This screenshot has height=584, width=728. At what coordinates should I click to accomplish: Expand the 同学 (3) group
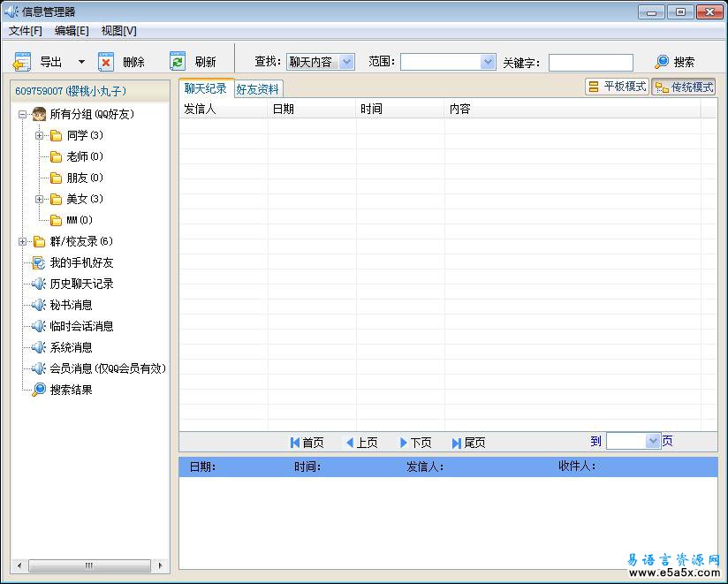[40, 135]
